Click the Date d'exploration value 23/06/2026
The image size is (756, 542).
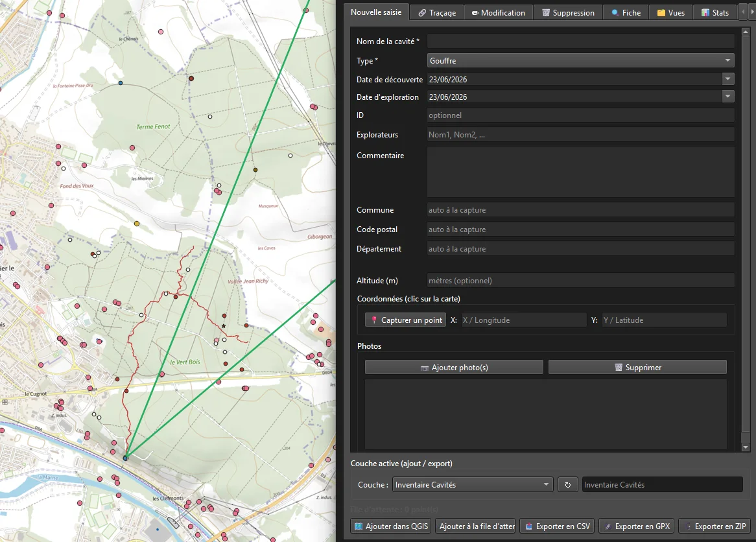[x=448, y=97]
